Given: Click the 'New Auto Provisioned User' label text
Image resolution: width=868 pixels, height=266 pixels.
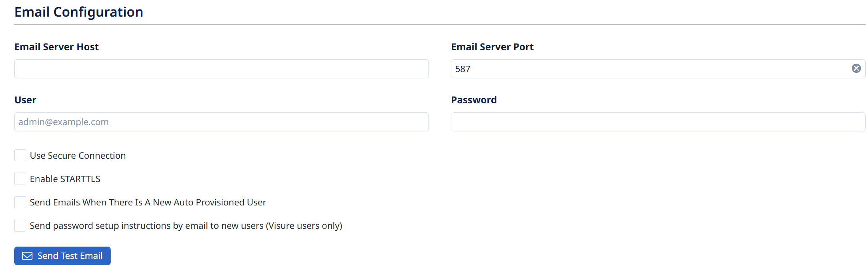Looking at the screenshot, I should point(209,202).
